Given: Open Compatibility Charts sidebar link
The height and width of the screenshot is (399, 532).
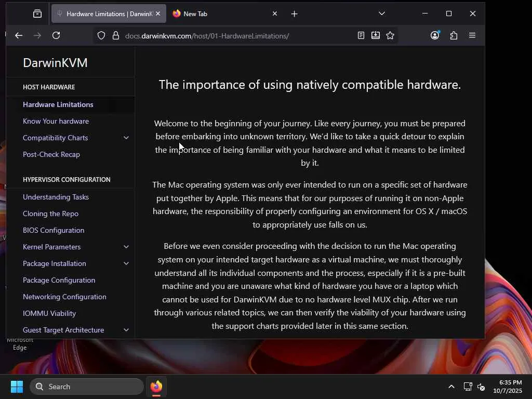Looking at the screenshot, I should pos(55,138).
